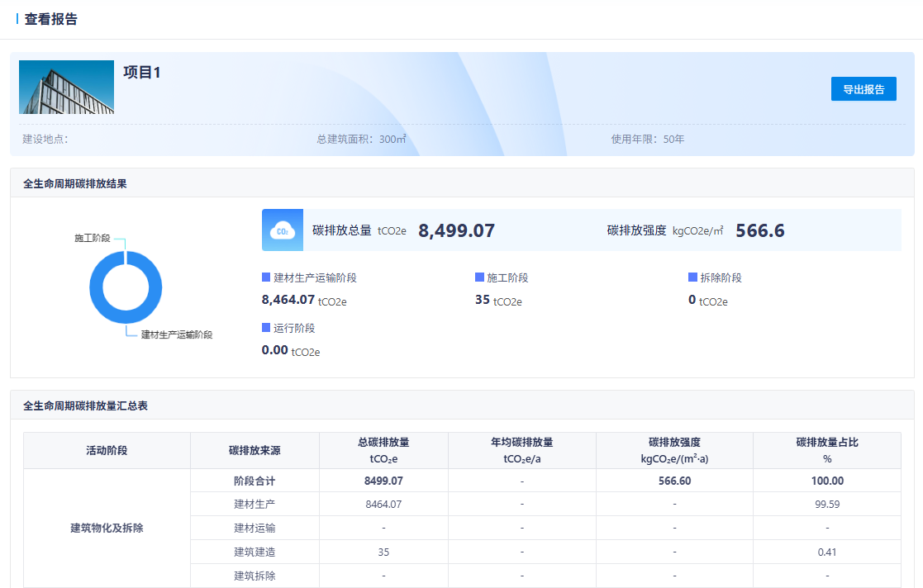This screenshot has width=923, height=588.
Task: Click the 施工阶段 legend color square
Action: coord(479,277)
